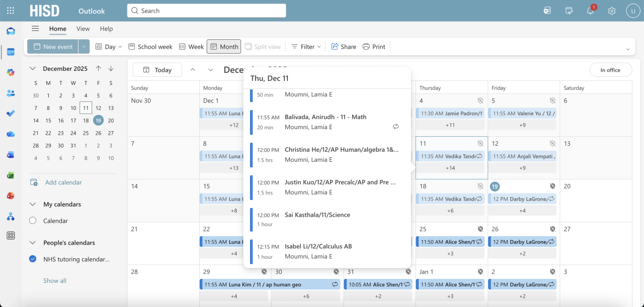Open the View tab

click(83, 29)
